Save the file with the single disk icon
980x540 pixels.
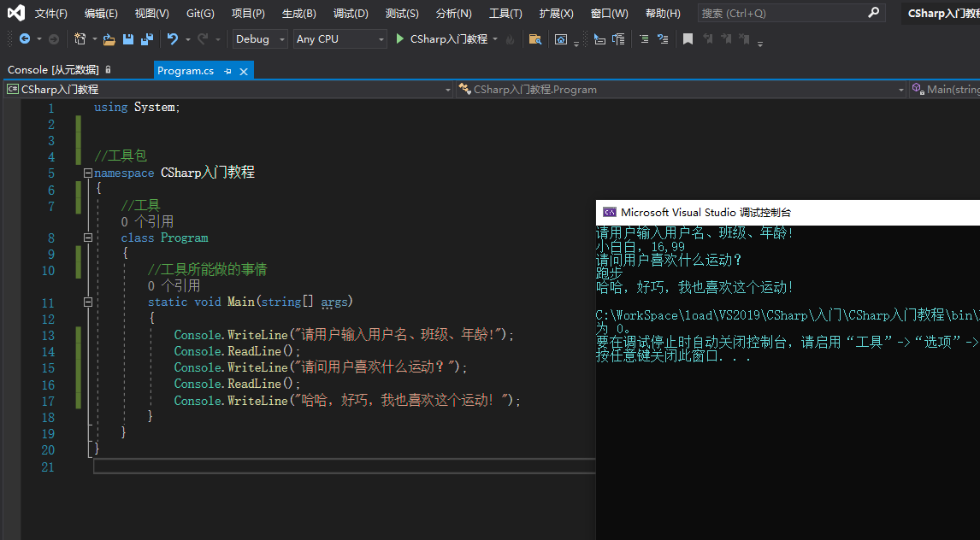tap(128, 38)
